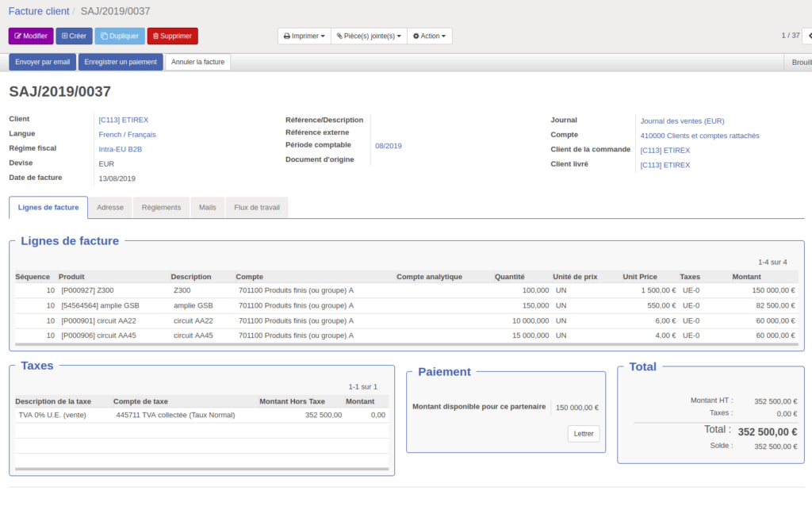Image resolution: width=812 pixels, height=506 pixels.
Task: Click the Lettrer button
Action: click(584, 434)
